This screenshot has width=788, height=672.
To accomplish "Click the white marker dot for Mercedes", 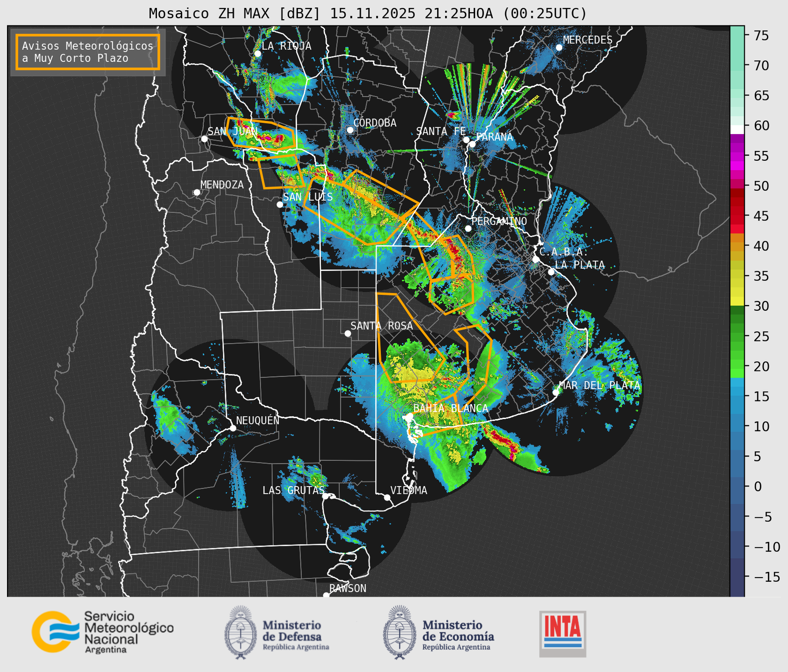I will click(x=559, y=48).
